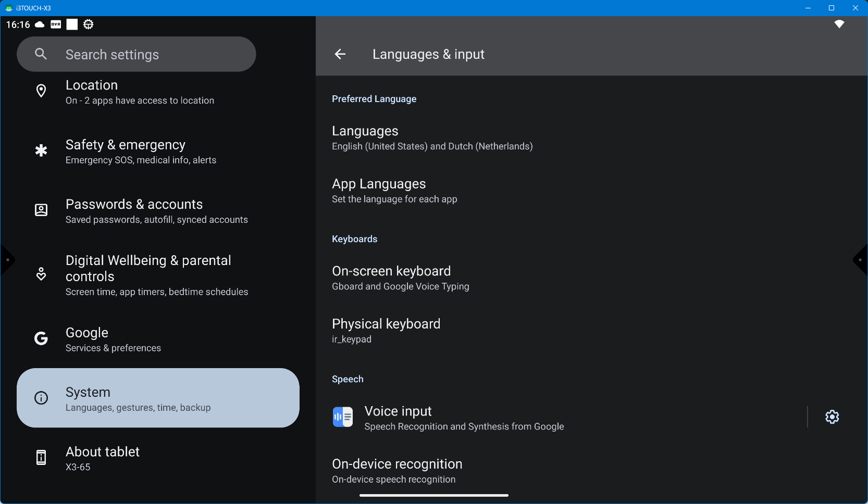Click the Location pin icon
Image resolution: width=868 pixels, height=504 pixels.
(x=41, y=91)
